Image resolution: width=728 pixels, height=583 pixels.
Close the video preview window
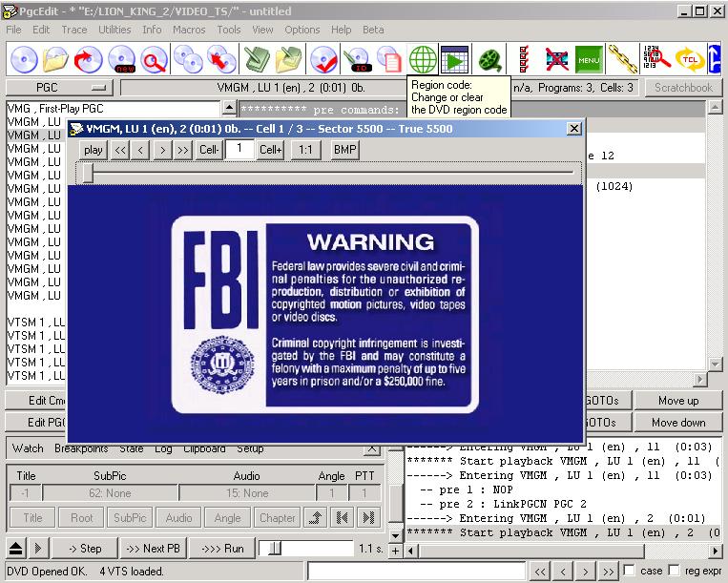[574, 129]
